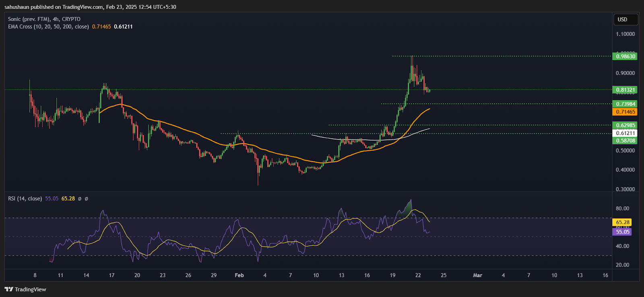Click the orange EMA value 0.71465 in legend

(101, 27)
